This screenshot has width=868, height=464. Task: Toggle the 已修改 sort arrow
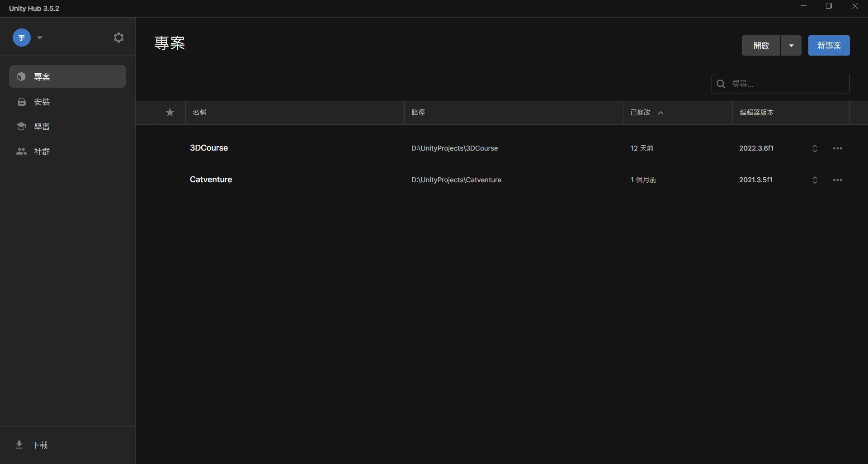(661, 113)
